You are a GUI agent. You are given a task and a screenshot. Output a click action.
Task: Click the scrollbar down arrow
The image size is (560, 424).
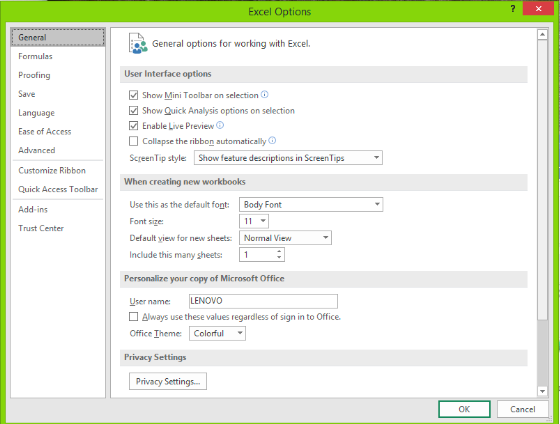(x=542, y=391)
